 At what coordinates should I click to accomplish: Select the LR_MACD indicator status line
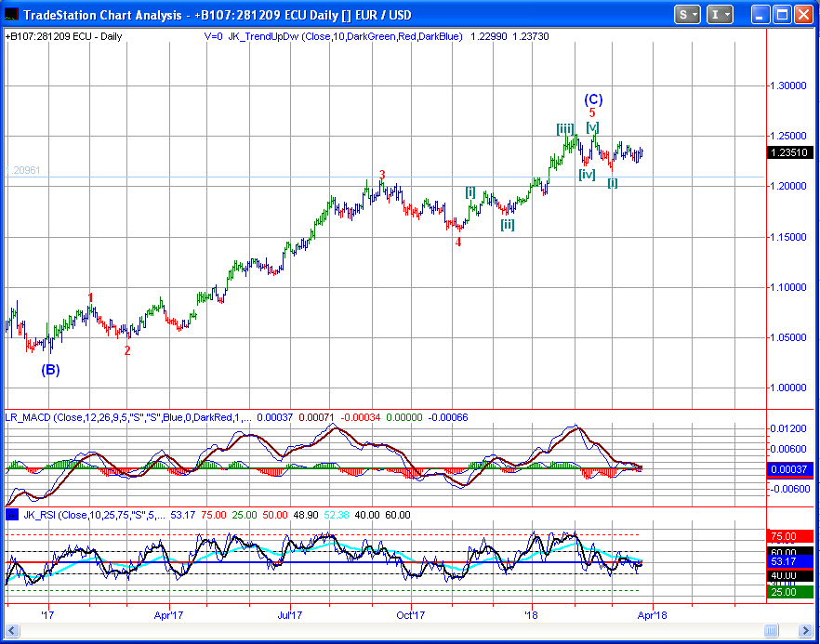click(237, 417)
